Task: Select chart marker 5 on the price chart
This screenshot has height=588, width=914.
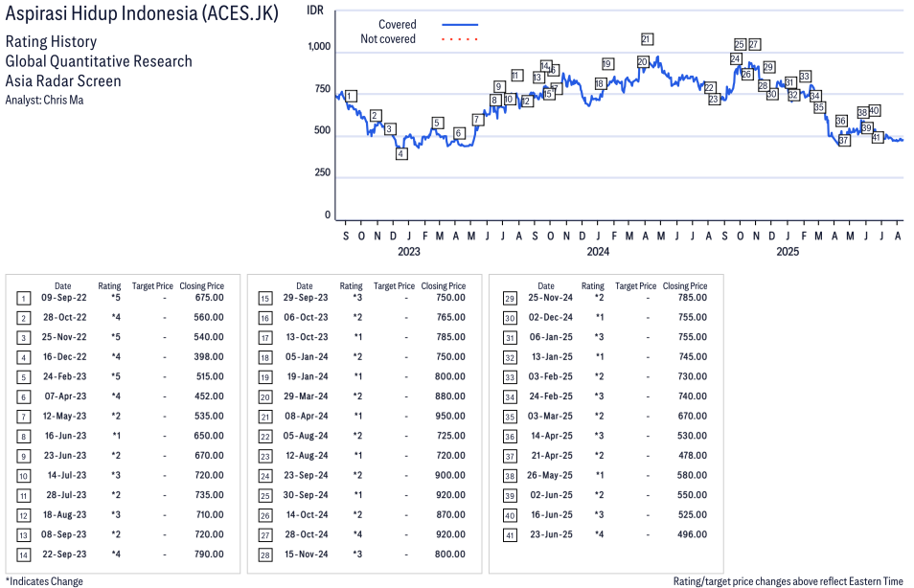Action: pos(437,123)
